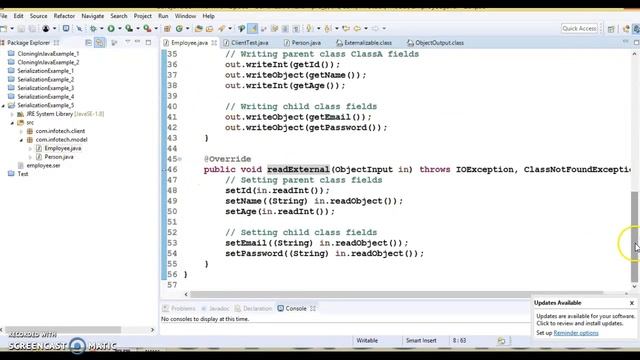Open the Run button dropdown arrow
The width and height of the screenshot is (640, 360).
tap(119, 29)
